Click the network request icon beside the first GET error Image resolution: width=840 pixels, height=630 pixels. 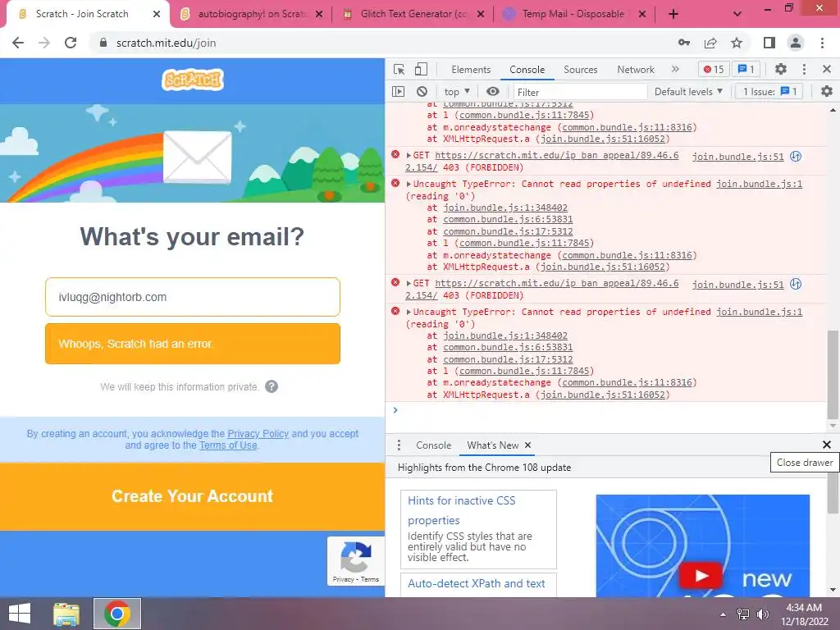coord(796,157)
